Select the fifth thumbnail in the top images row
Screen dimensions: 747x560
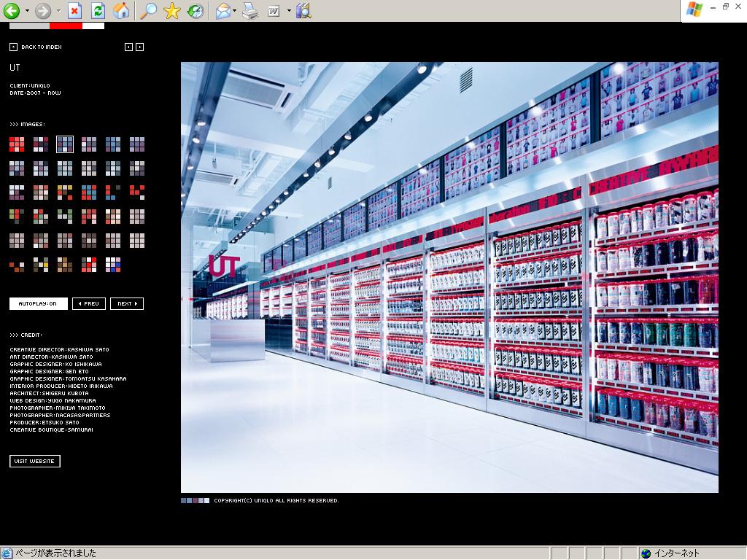[113, 144]
